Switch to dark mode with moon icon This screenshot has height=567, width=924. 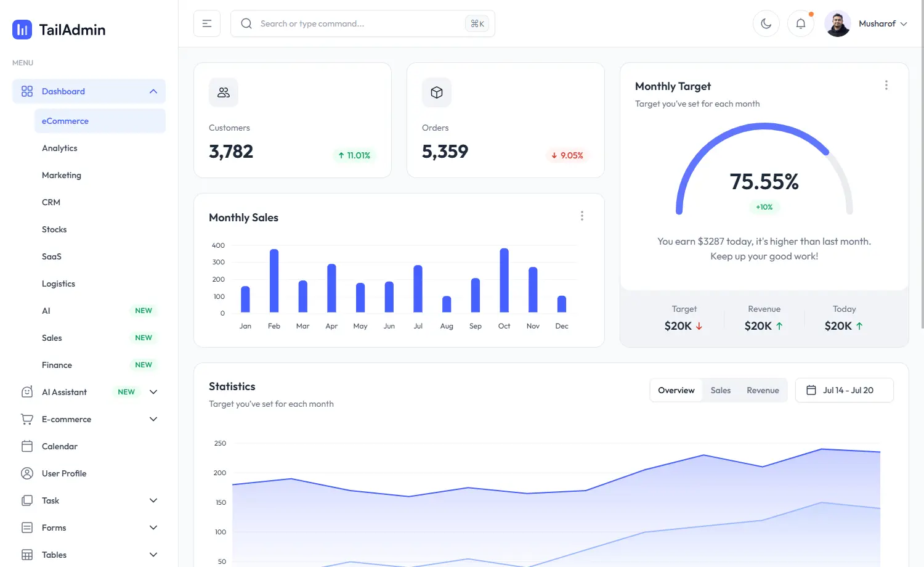tap(766, 23)
